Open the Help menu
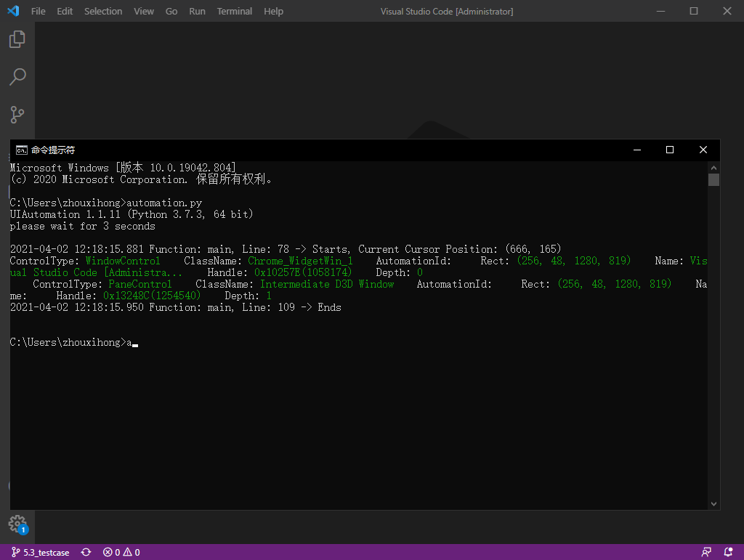Viewport: 744px width, 560px height. click(273, 11)
